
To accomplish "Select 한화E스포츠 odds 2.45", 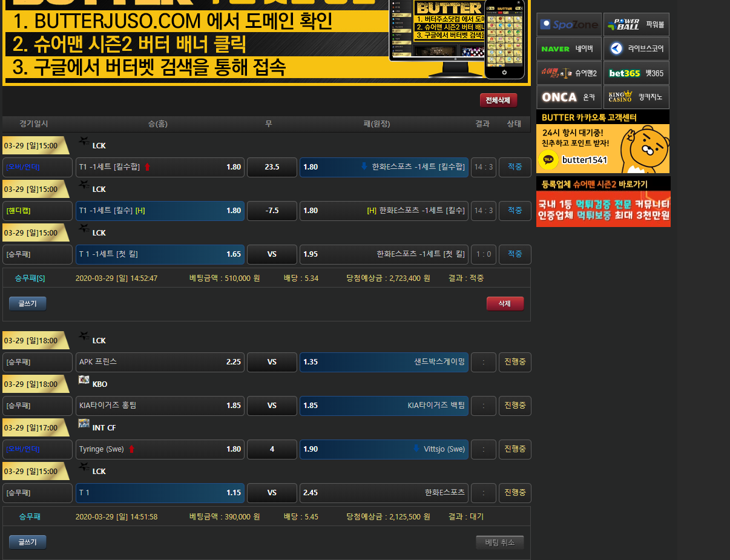I will pyautogui.click(x=384, y=493).
